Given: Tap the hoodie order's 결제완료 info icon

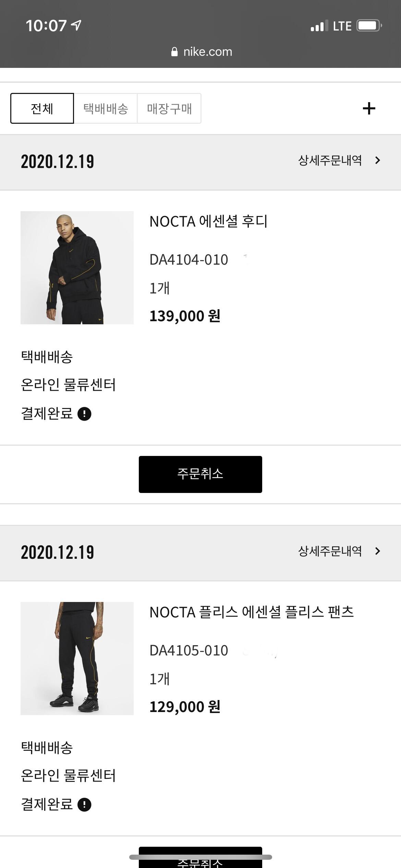Looking at the screenshot, I should pos(84,414).
